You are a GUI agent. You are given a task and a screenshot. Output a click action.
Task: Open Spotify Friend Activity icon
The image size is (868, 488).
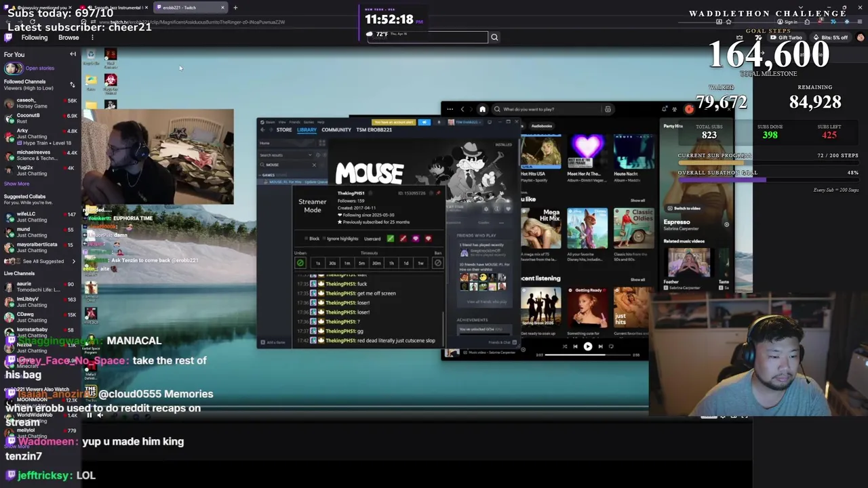tap(674, 109)
